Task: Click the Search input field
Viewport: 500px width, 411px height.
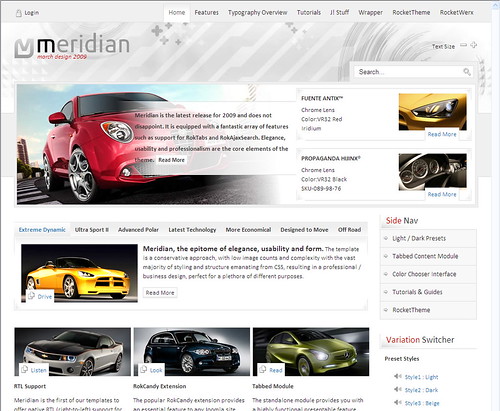Action: [409, 72]
